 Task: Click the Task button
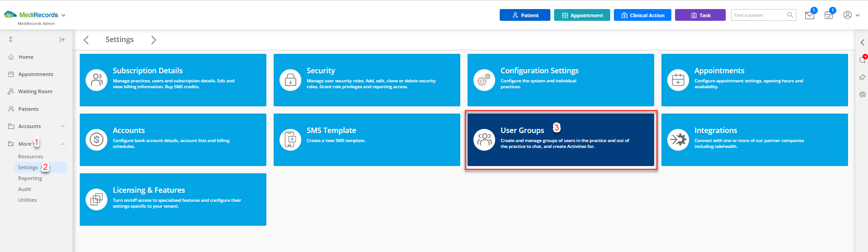700,15
